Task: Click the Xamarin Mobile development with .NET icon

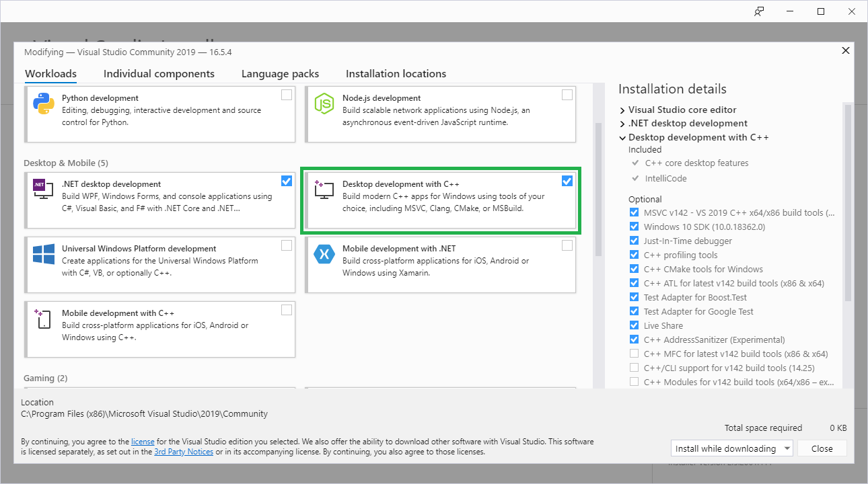Action: [324, 254]
